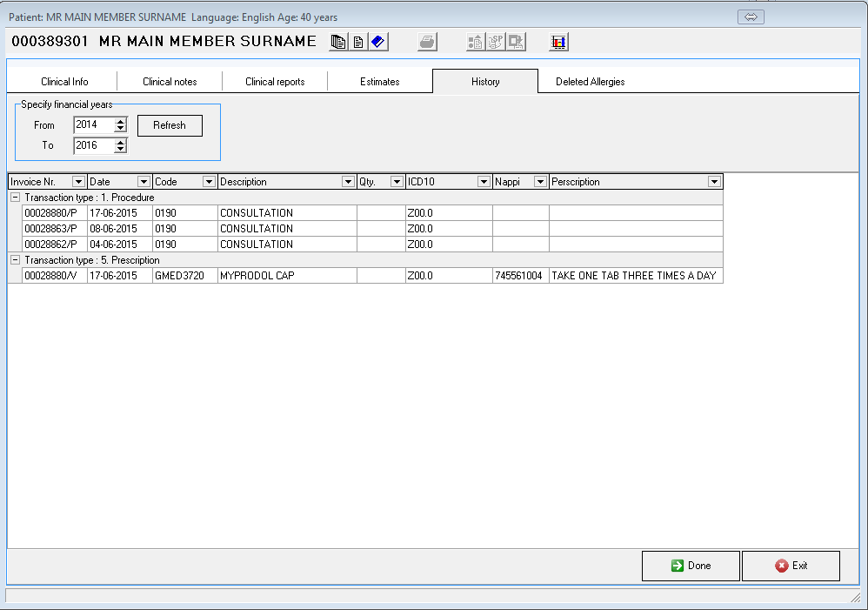Open the Deleted Allergies tab
Viewport: 868px width, 610px height.
tap(590, 82)
